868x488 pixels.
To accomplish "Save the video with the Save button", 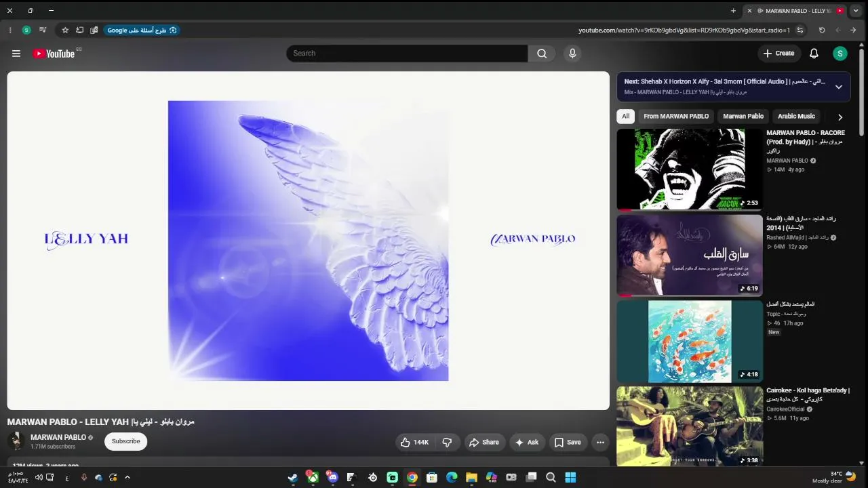I will point(568,443).
